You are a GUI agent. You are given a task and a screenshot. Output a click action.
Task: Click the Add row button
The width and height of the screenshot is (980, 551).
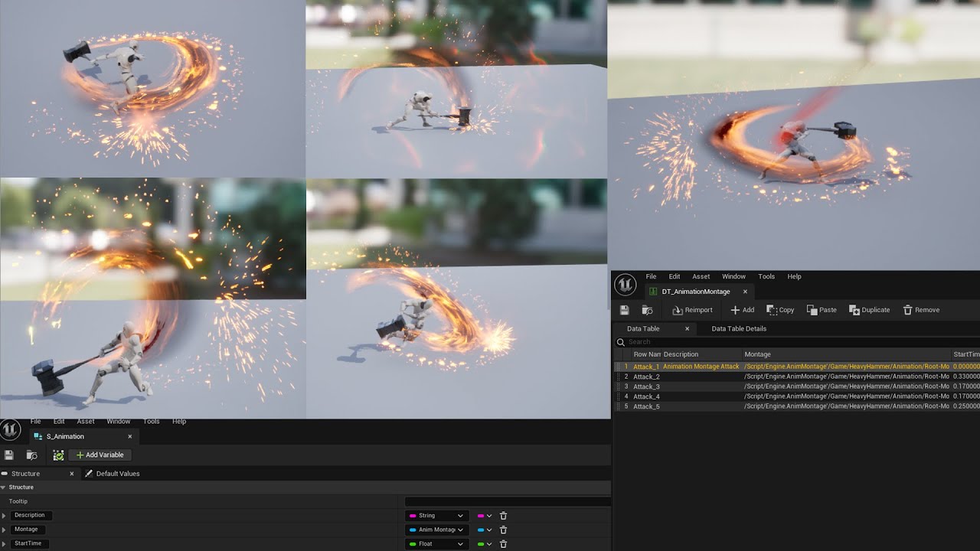click(x=742, y=310)
